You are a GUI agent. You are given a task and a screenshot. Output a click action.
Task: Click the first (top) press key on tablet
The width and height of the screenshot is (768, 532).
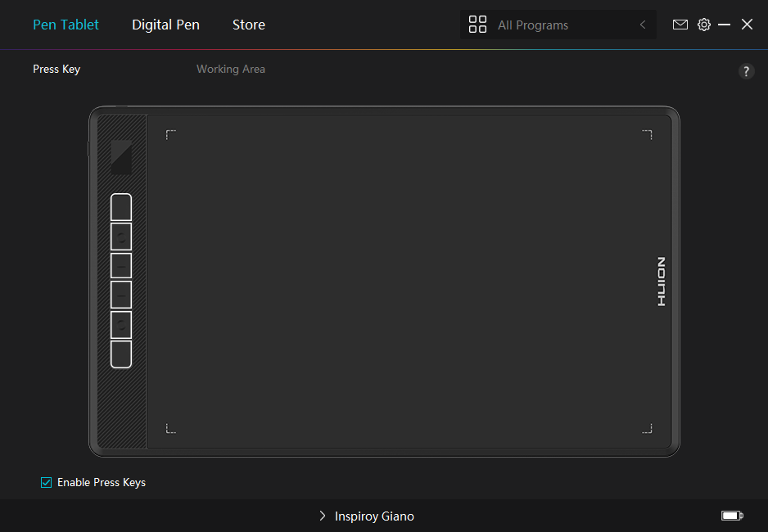click(x=121, y=207)
